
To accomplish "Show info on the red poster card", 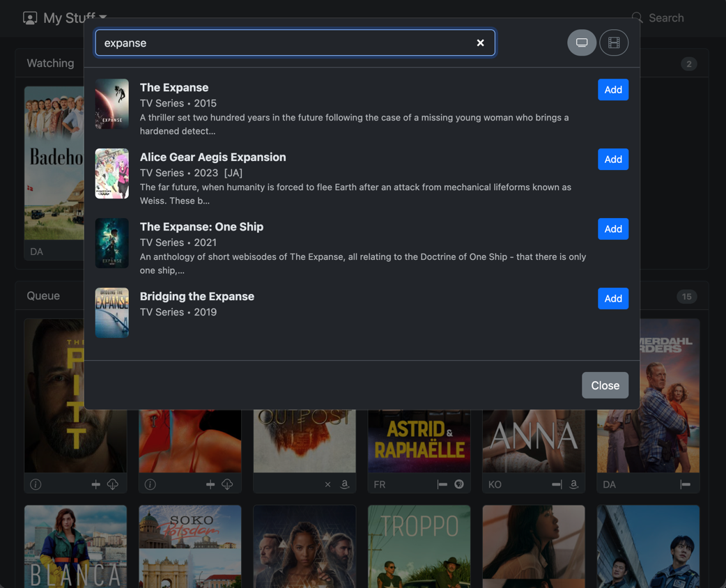I will pos(150,484).
